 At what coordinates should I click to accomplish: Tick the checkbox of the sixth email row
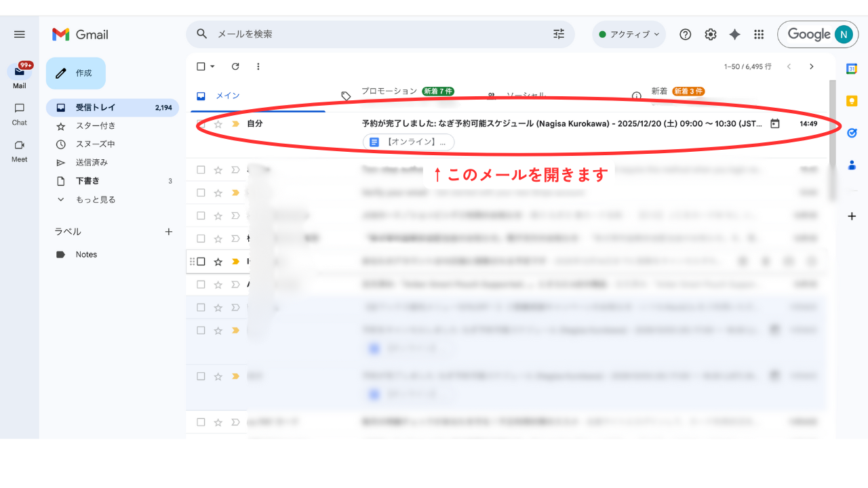pyautogui.click(x=201, y=262)
